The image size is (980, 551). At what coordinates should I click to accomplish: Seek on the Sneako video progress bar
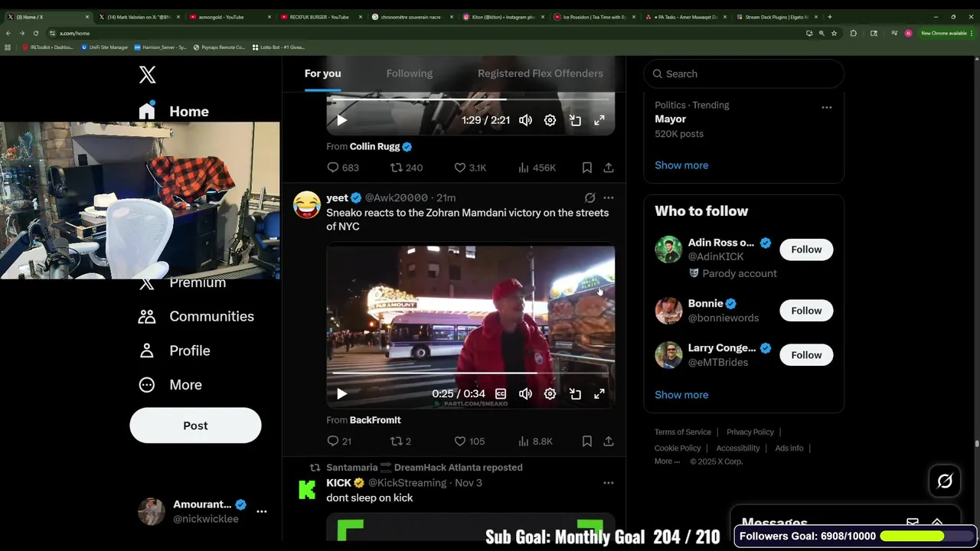(471, 373)
